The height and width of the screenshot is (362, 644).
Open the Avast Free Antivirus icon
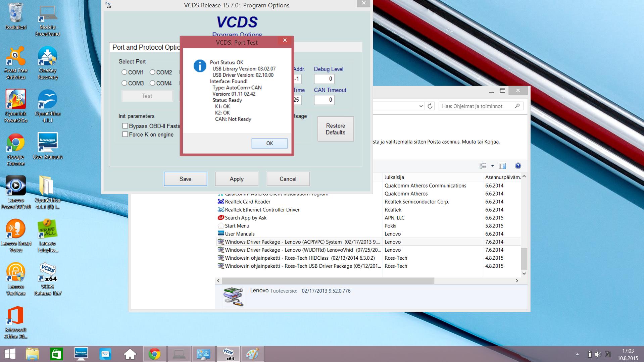(x=16, y=63)
